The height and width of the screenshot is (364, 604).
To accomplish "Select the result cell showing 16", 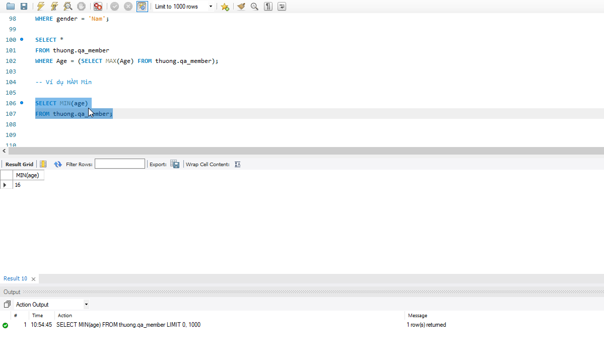I will point(28,185).
